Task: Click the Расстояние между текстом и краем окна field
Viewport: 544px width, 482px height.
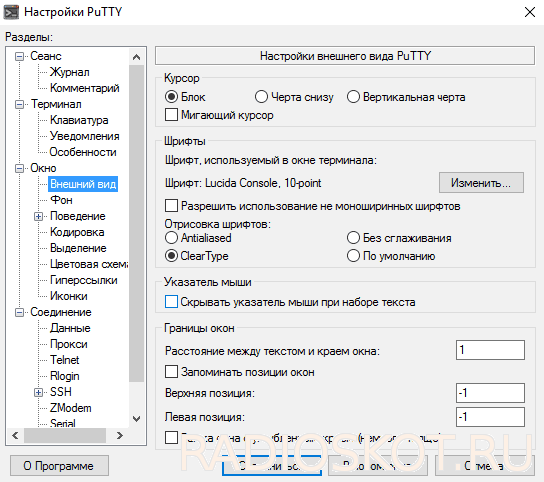Action: pos(490,350)
